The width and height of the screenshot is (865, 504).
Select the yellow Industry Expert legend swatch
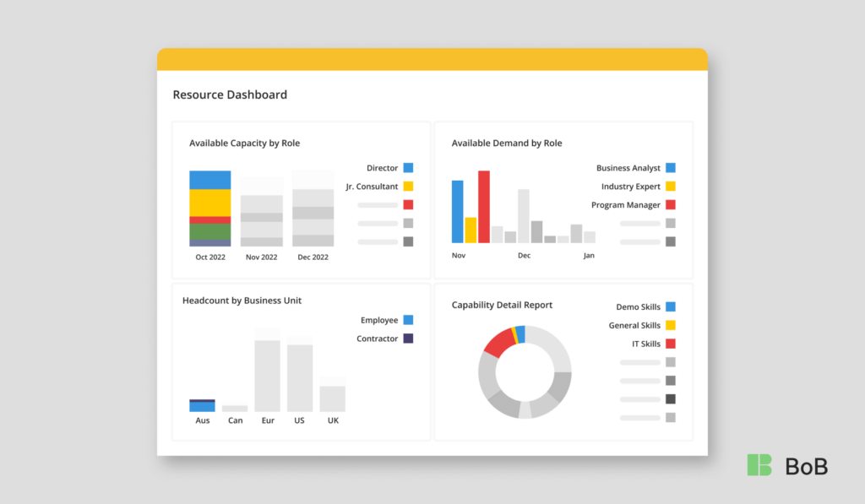click(670, 187)
